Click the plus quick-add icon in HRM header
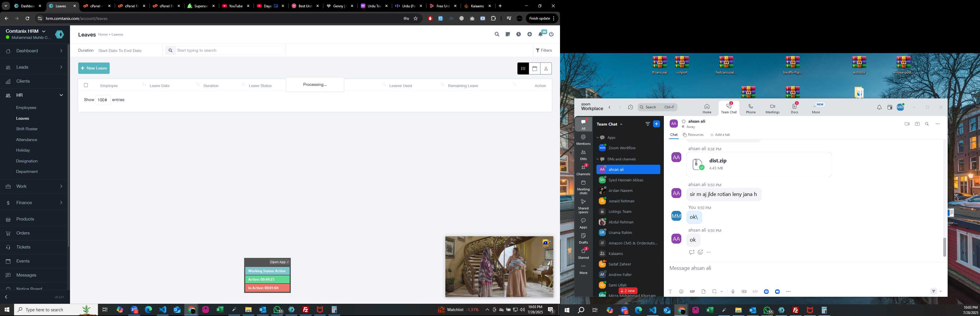Viewport: 980px width, 316px height. 530,34
